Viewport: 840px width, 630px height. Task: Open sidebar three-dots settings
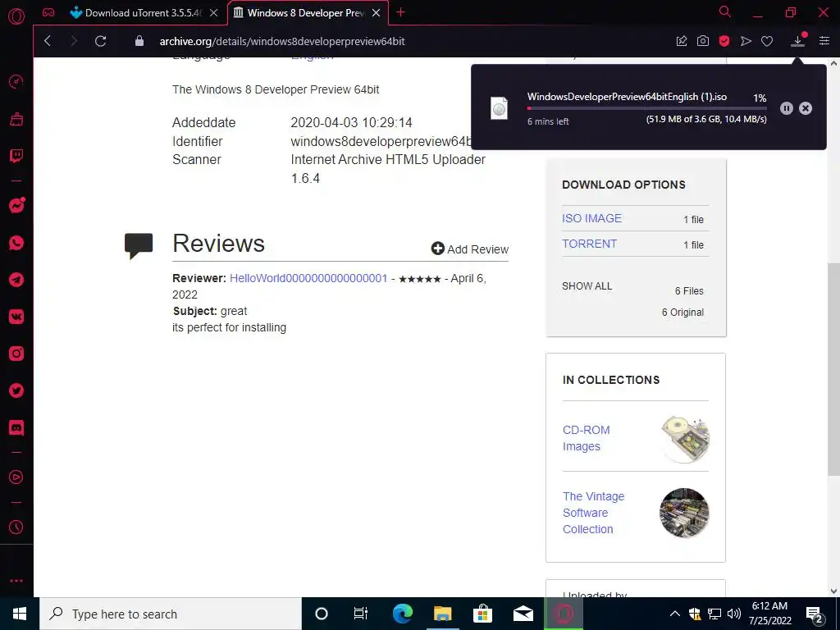tap(16, 581)
